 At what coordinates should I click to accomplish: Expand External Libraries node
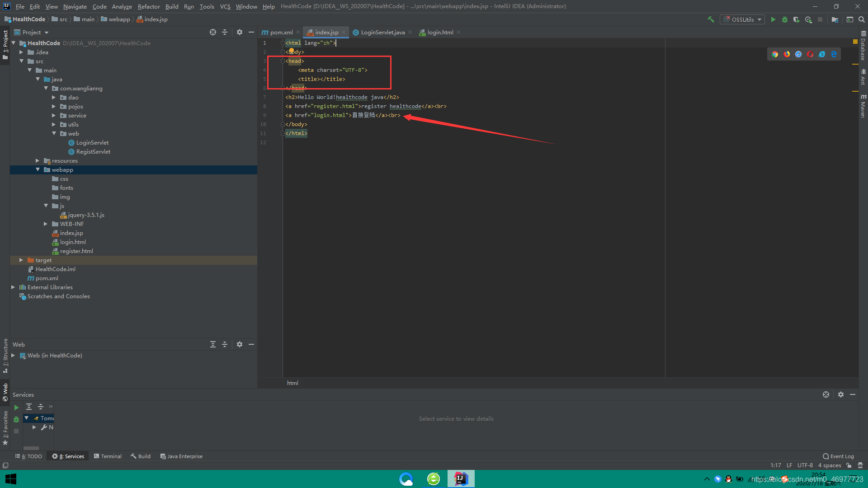click(13, 287)
